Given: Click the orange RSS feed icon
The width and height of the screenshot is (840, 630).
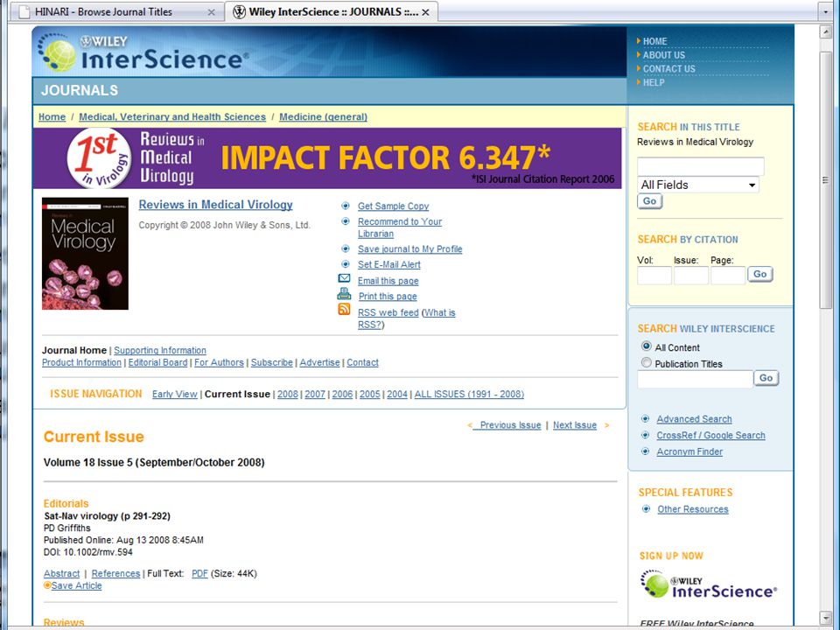Looking at the screenshot, I should coord(344,309).
